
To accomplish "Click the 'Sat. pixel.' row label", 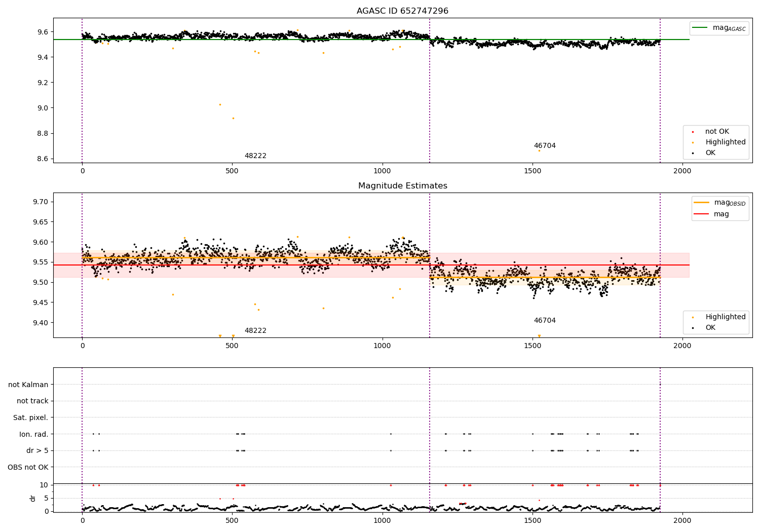I will tap(31, 418).
